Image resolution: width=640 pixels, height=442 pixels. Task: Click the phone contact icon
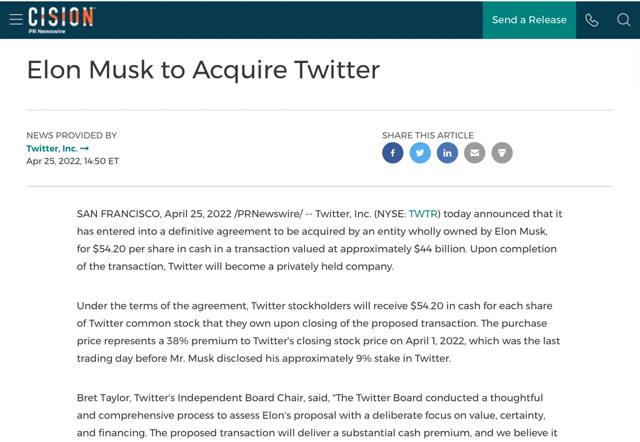592,20
